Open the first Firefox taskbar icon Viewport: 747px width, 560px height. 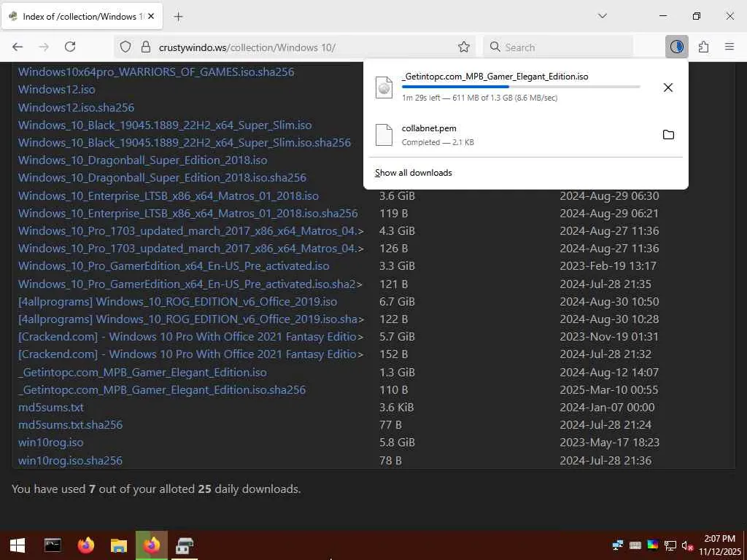point(86,545)
